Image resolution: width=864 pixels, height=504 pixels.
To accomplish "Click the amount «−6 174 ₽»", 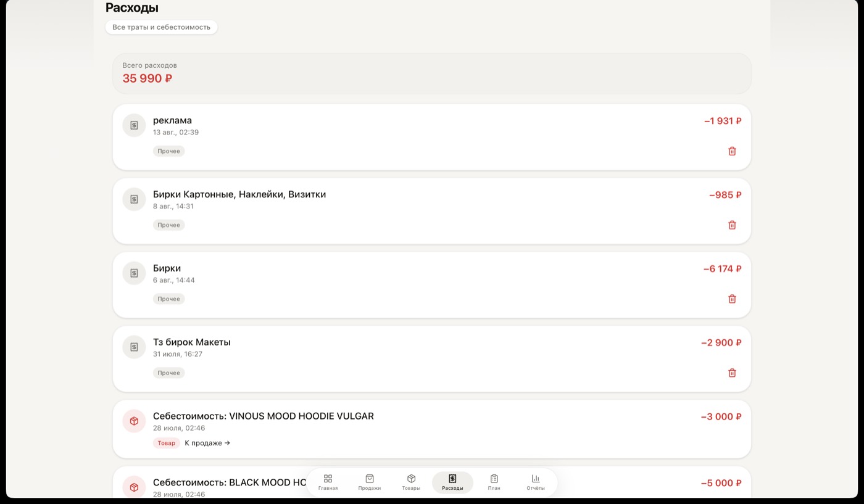I will (722, 269).
